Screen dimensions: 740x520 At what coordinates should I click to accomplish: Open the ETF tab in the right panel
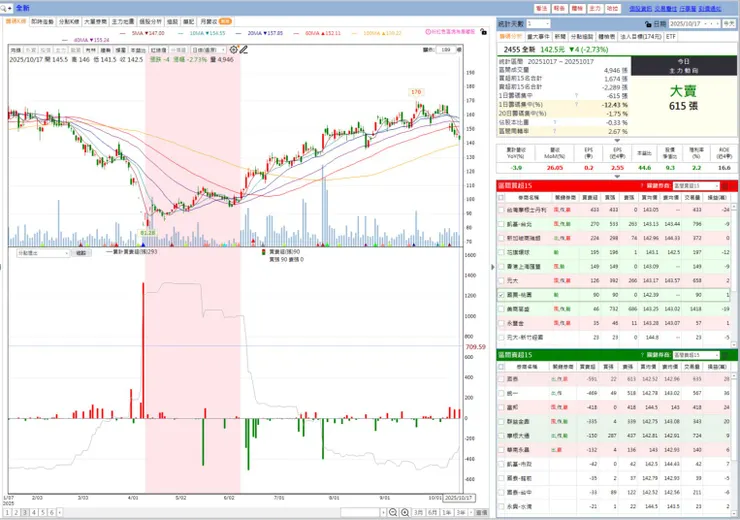(x=671, y=36)
